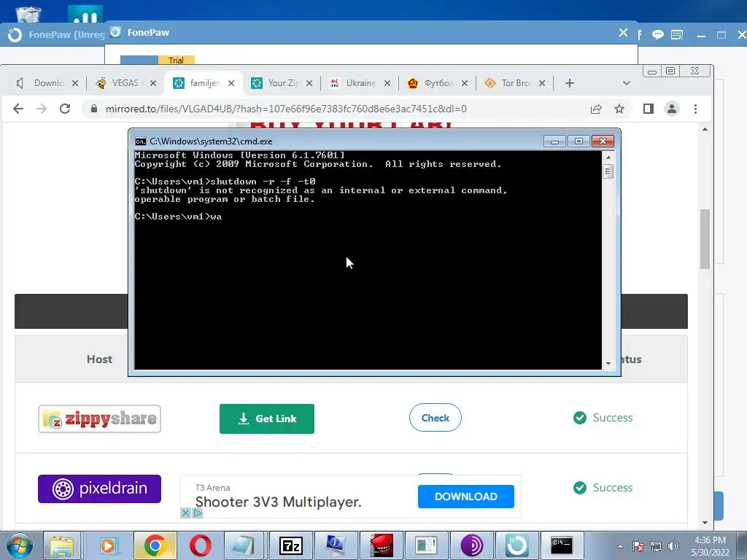Click the zippyshare logo

point(99,419)
